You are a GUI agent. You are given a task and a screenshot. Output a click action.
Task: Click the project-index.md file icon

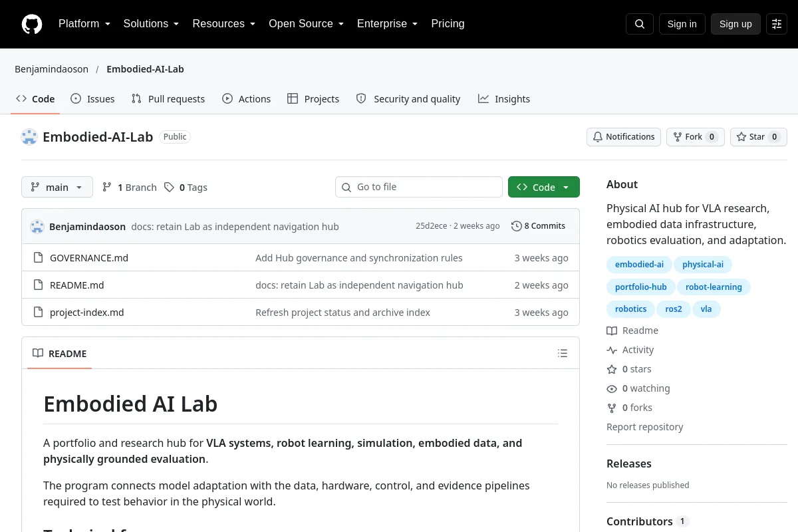pyautogui.click(x=38, y=312)
